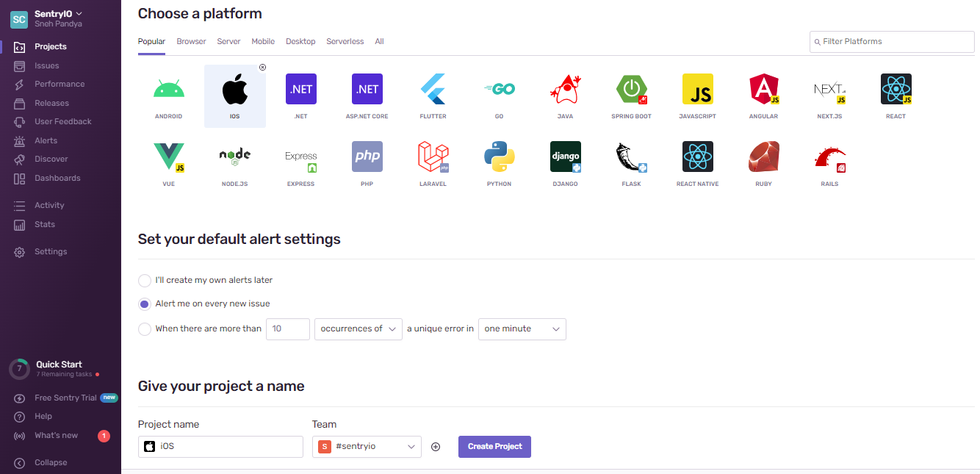Click the Create Project button
Image resolution: width=980 pixels, height=474 pixels.
pyautogui.click(x=494, y=447)
